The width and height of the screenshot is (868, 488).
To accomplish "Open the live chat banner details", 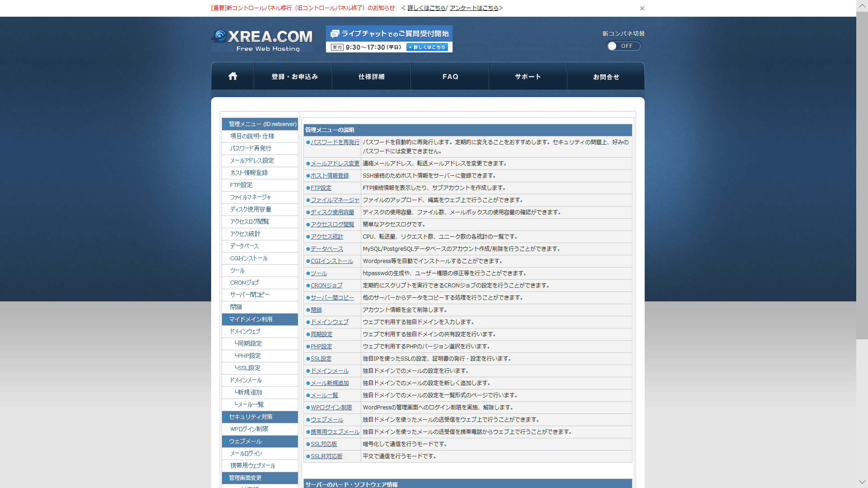I will click(427, 47).
